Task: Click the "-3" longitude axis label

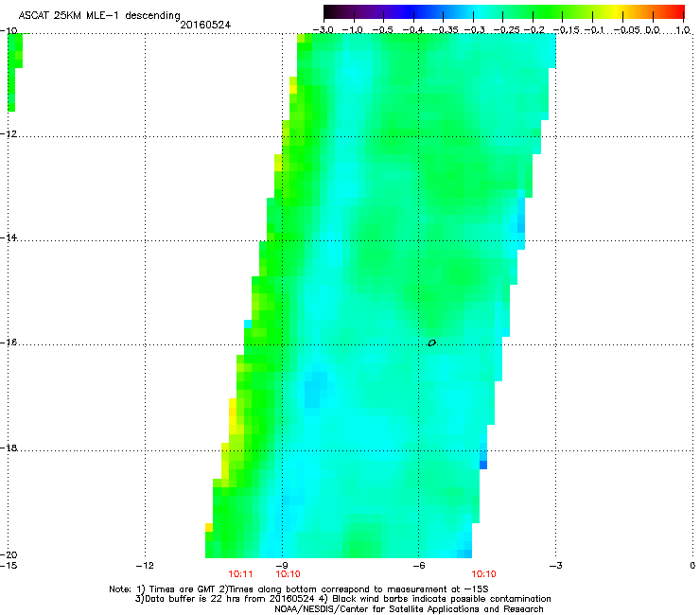Action: pyautogui.click(x=556, y=566)
